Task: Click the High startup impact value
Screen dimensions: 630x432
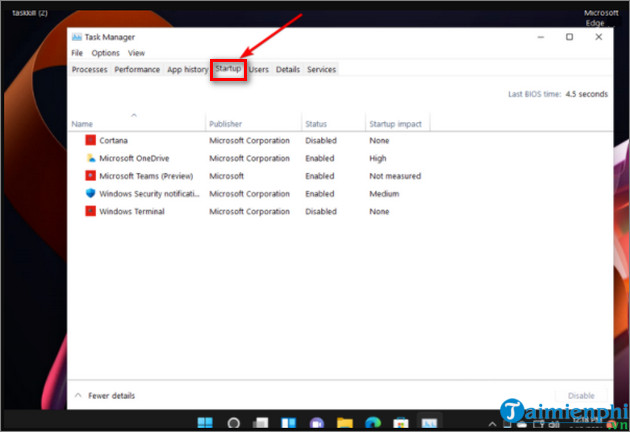Action: click(378, 158)
